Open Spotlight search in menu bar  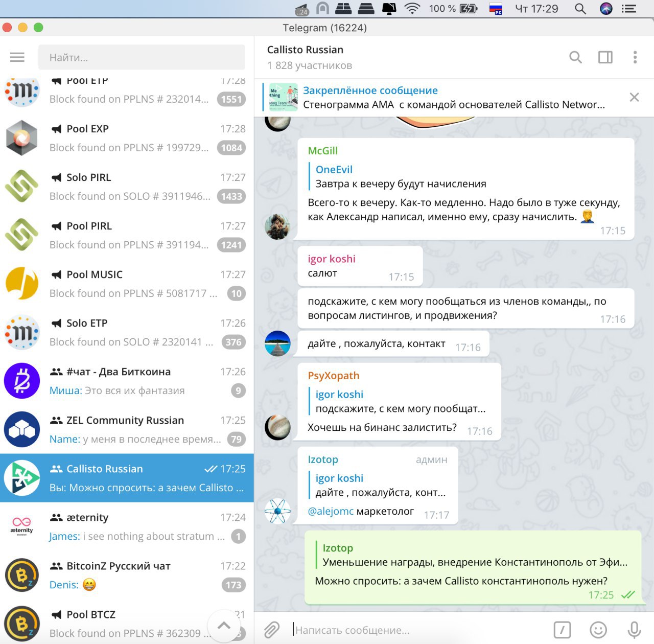580,8
